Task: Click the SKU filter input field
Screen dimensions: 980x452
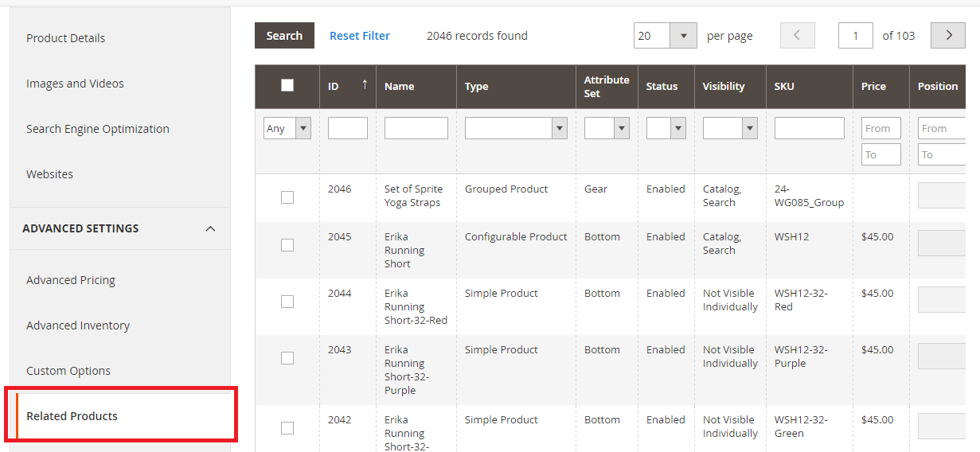Action: 809,128
